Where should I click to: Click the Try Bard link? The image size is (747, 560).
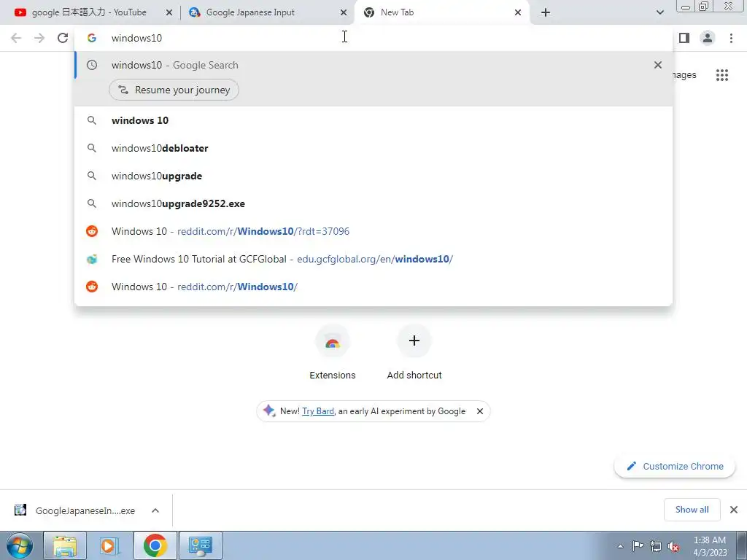coord(318,411)
